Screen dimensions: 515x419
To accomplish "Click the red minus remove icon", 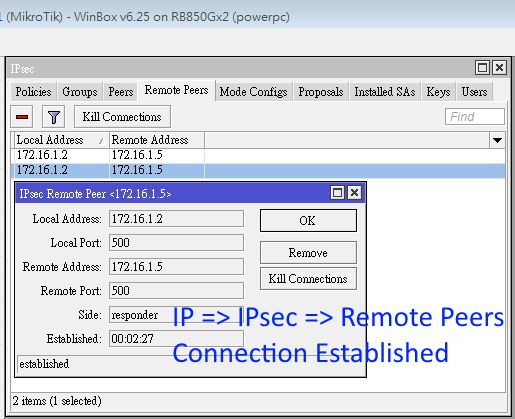I will [x=22, y=117].
